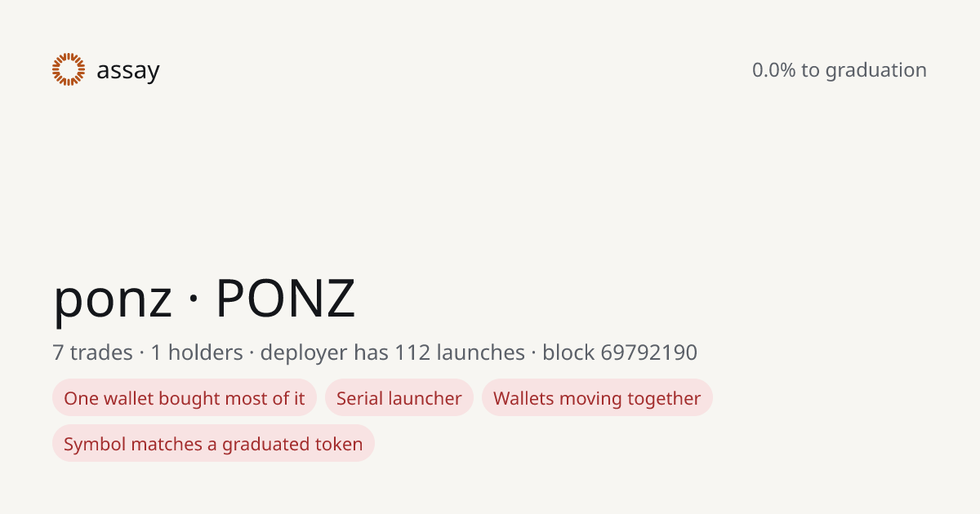Viewport: 980px width, 514px height.
Task: Open the 1 holders stat
Action: tap(197, 352)
